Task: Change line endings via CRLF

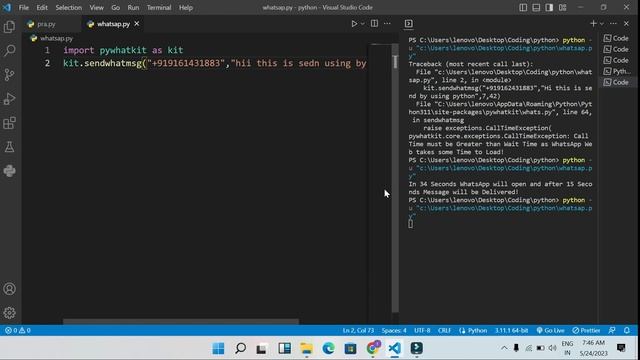Action: tap(444, 330)
